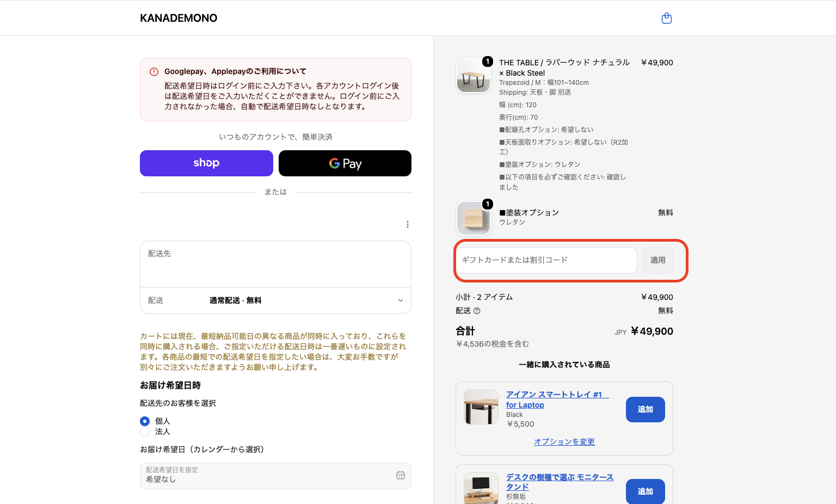
Task: Click the ￥4,536の税金を含む tax note
Action: (x=493, y=344)
